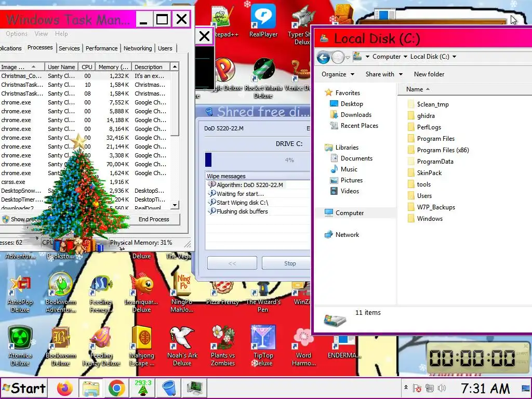Go back in Local Disk window

pyautogui.click(x=323, y=57)
